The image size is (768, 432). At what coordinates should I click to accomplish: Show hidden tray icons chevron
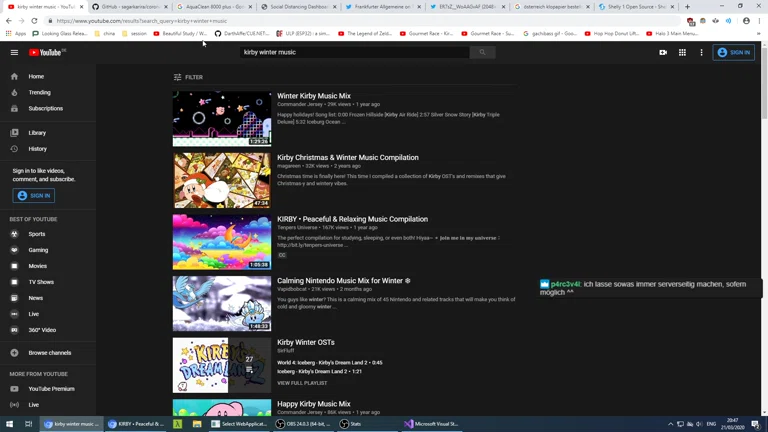[670, 424]
